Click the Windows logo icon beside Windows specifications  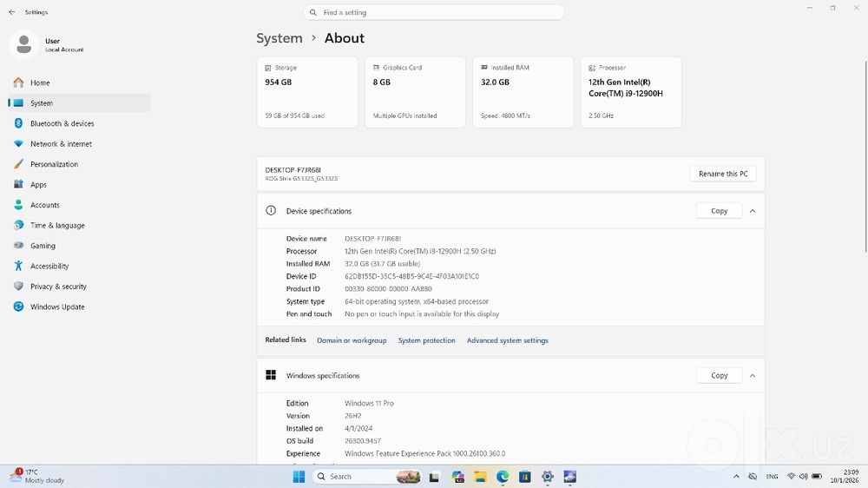271,375
